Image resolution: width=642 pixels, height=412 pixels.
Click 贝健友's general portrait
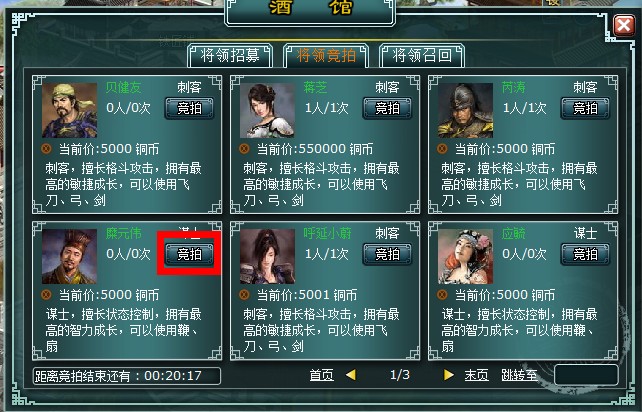70,111
